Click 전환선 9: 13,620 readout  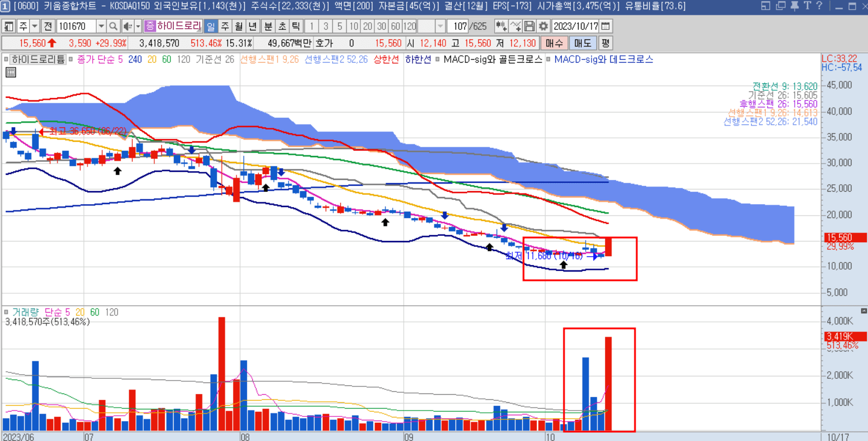[785, 86]
